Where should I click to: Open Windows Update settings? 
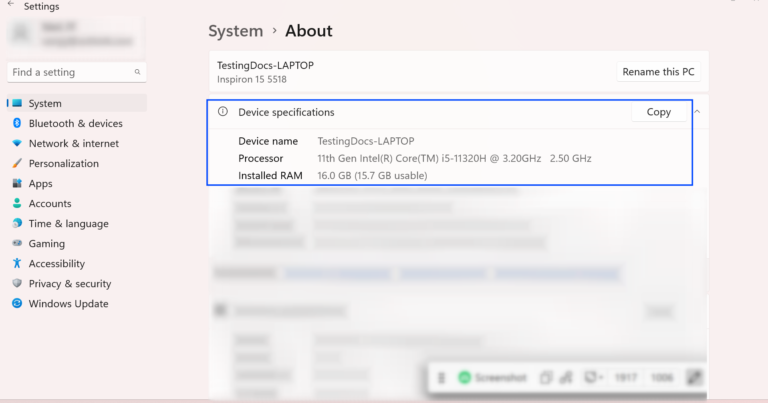(x=77, y=304)
